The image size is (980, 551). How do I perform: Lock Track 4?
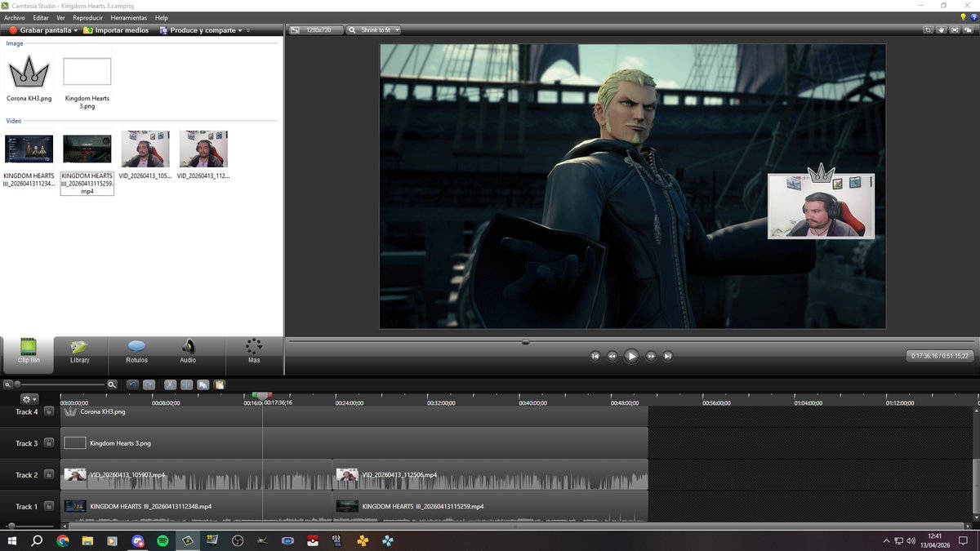[x=49, y=411]
